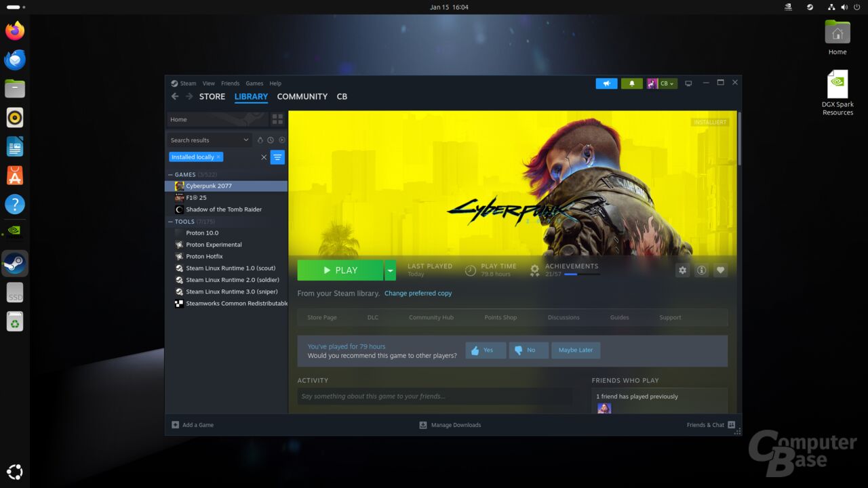The width and height of the screenshot is (868, 488).
Task: Open the CB account dropdown
Action: 662,83
